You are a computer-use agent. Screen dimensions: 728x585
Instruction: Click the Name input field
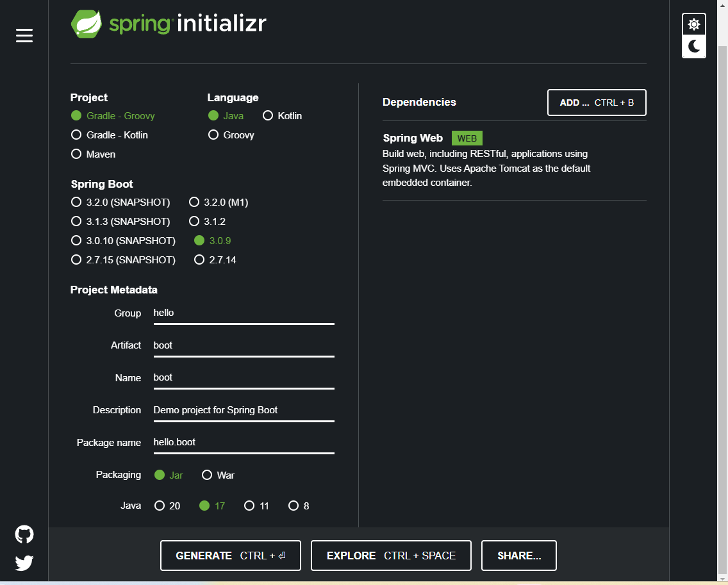(244, 378)
